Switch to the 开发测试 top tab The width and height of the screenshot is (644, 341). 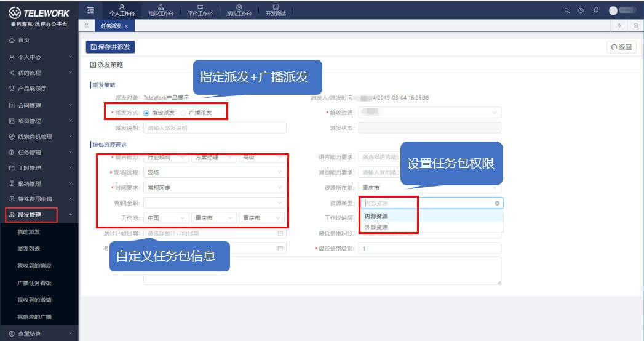(x=275, y=9)
